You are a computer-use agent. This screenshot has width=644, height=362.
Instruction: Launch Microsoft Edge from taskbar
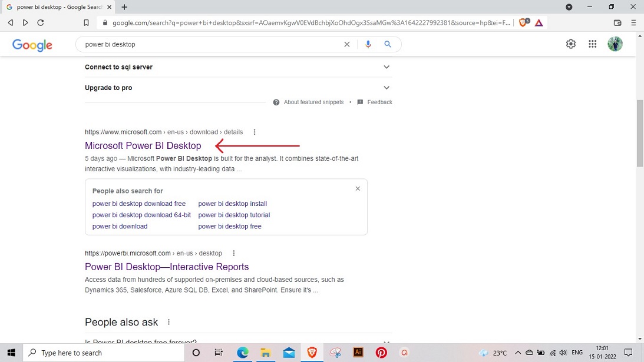(242, 353)
